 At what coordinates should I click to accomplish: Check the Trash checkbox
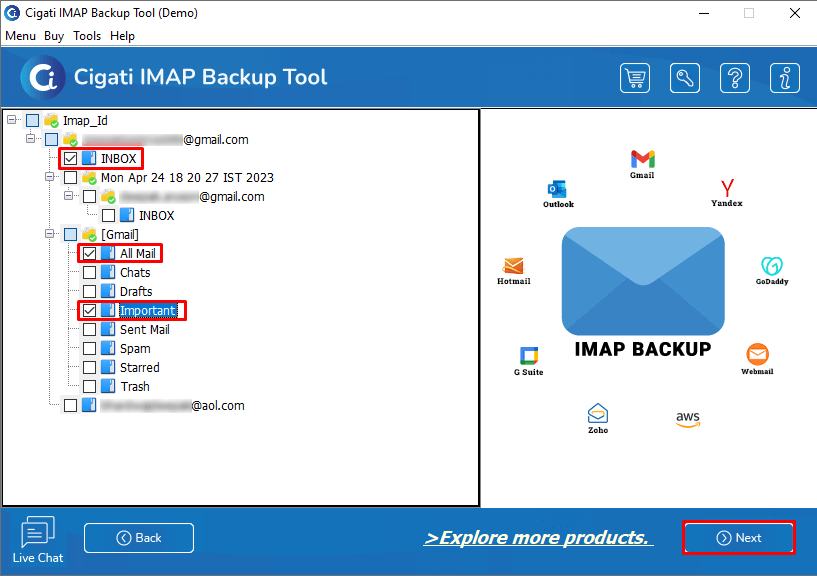tap(90, 386)
